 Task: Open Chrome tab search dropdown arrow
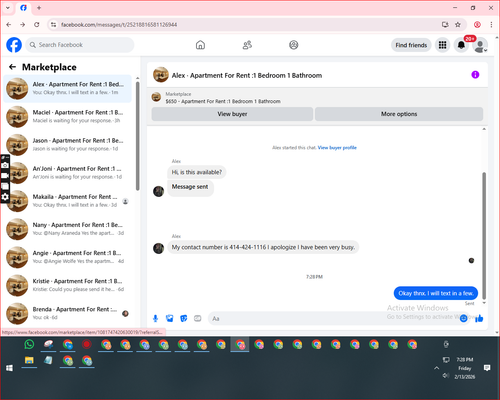8,8
